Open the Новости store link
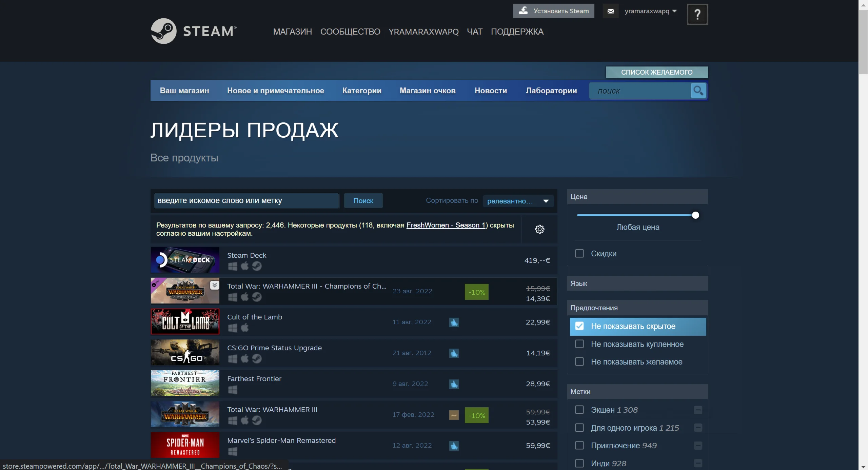This screenshot has width=868, height=470. 491,91
